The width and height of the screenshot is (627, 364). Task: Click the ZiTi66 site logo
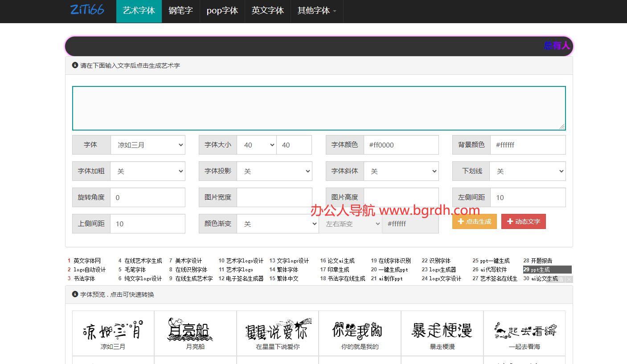coord(87,10)
